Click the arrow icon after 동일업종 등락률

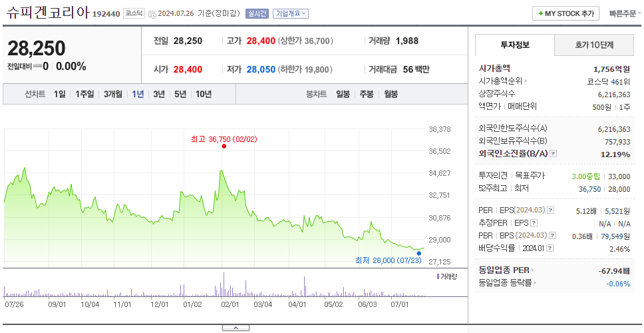[x=535, y=283]
